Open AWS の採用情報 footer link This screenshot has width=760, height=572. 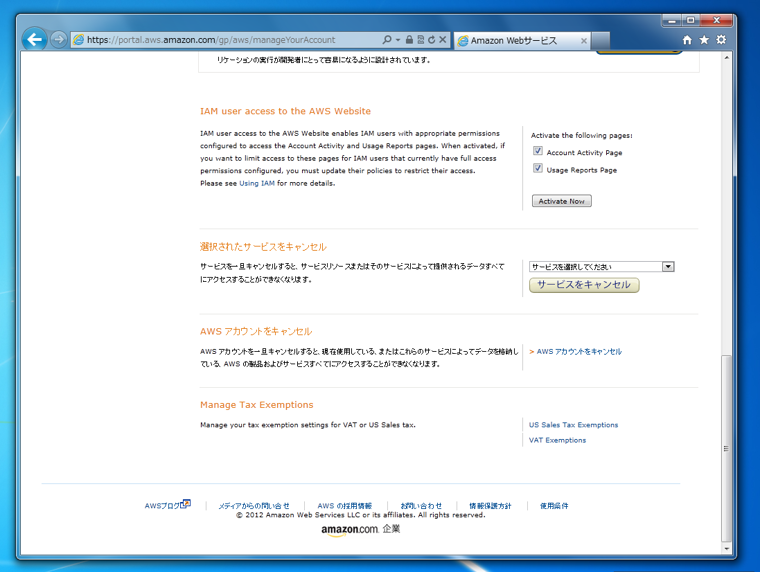coord(345,506)
